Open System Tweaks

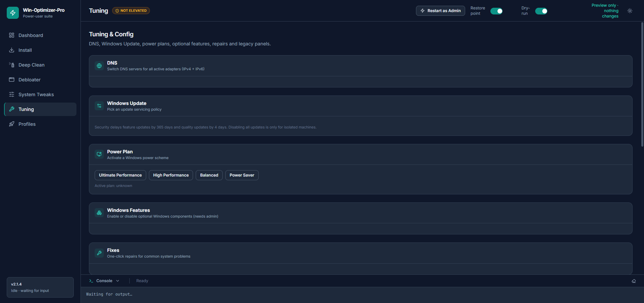point(40,94)
